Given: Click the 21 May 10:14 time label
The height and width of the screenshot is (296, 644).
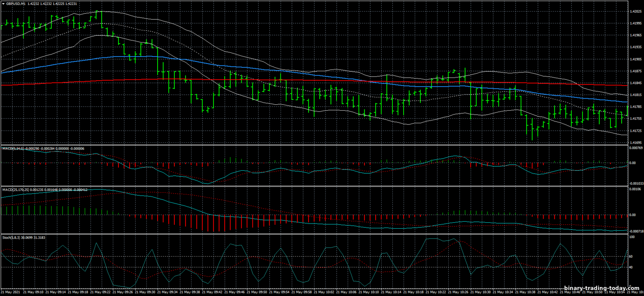Looking at the screenshot, I should [x=391, y=291].
